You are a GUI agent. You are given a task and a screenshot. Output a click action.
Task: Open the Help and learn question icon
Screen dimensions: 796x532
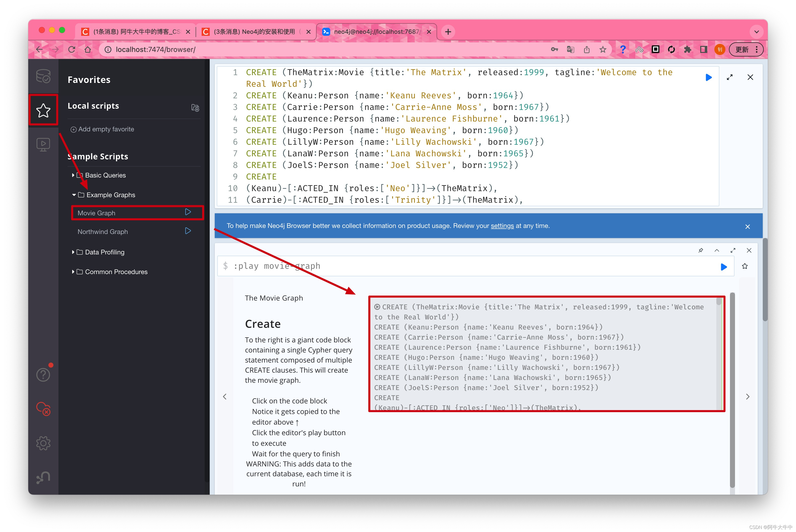tap(43, 375)
